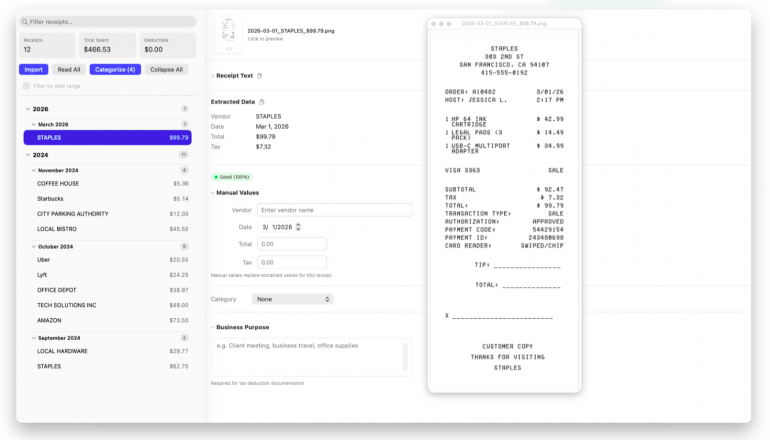The height and width of the screenshot is (440, 770).
Task: Click the manual Tax input field
Action: tap(292, 262)
